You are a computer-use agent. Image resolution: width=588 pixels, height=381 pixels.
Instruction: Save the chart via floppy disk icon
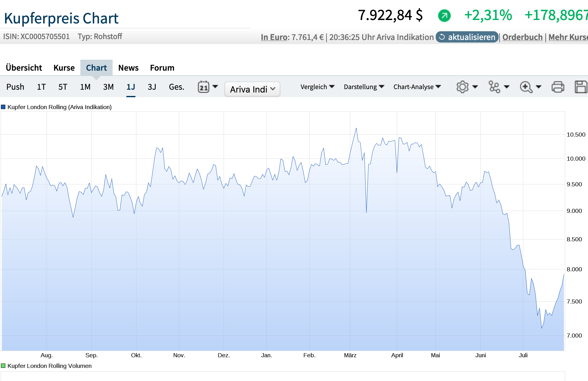coord(581,87)
